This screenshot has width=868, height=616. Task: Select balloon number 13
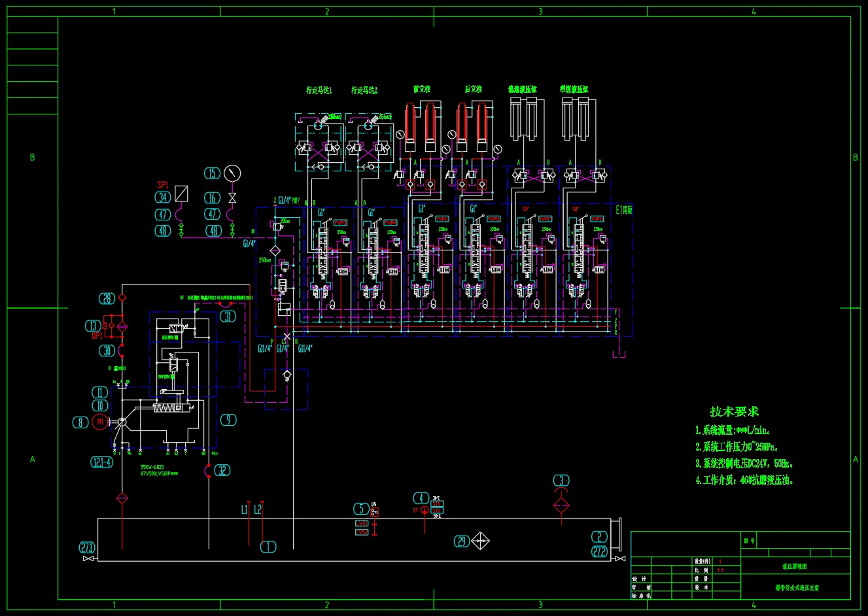(94, 326)
